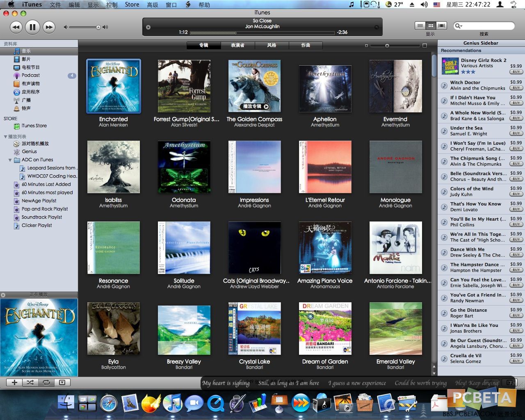Collapse the ADC on iTunes folder
This screenshot has width=525, height=420.
(10, 160)
